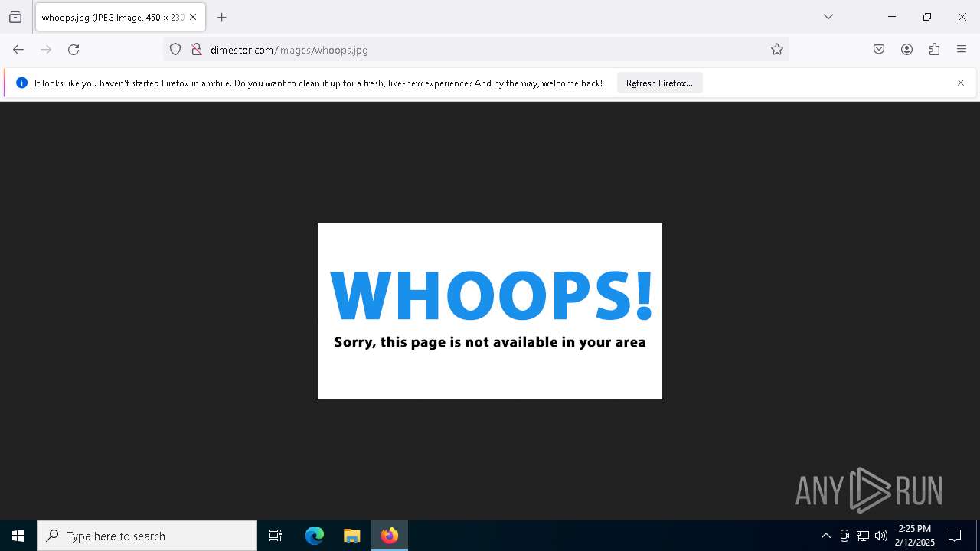Open Firefox View recent browsing

pos(15,17)
